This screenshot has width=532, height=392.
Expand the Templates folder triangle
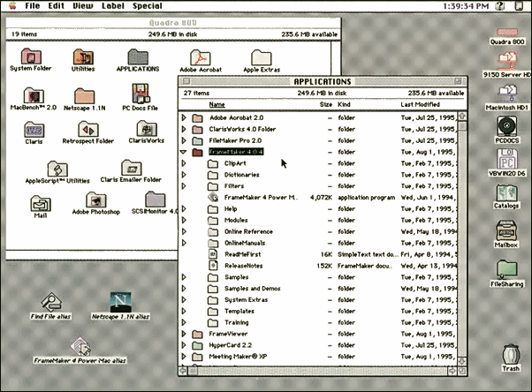click(184, 311)
